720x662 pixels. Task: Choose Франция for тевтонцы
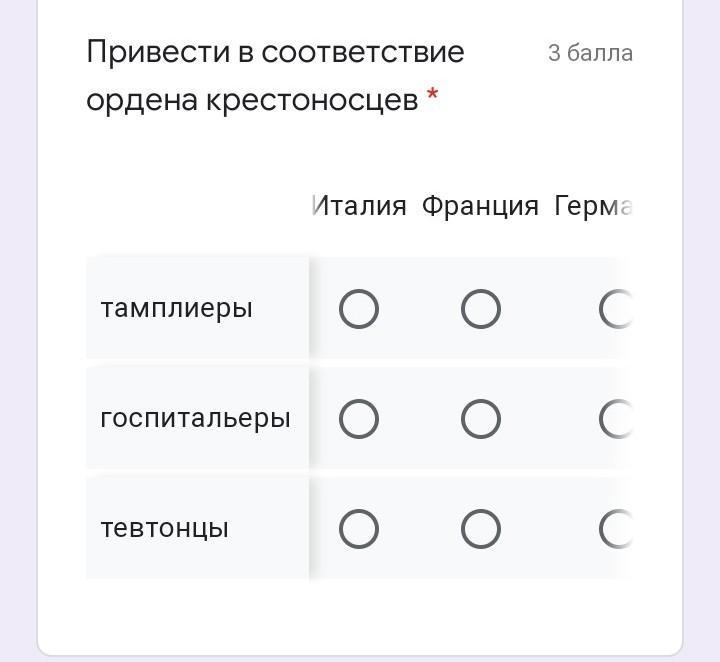[480, 529]
